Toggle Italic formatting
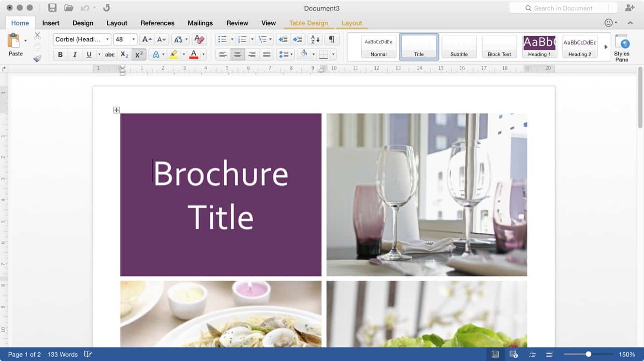This screenshot has height=361, width=644. (x=74, y=55)
